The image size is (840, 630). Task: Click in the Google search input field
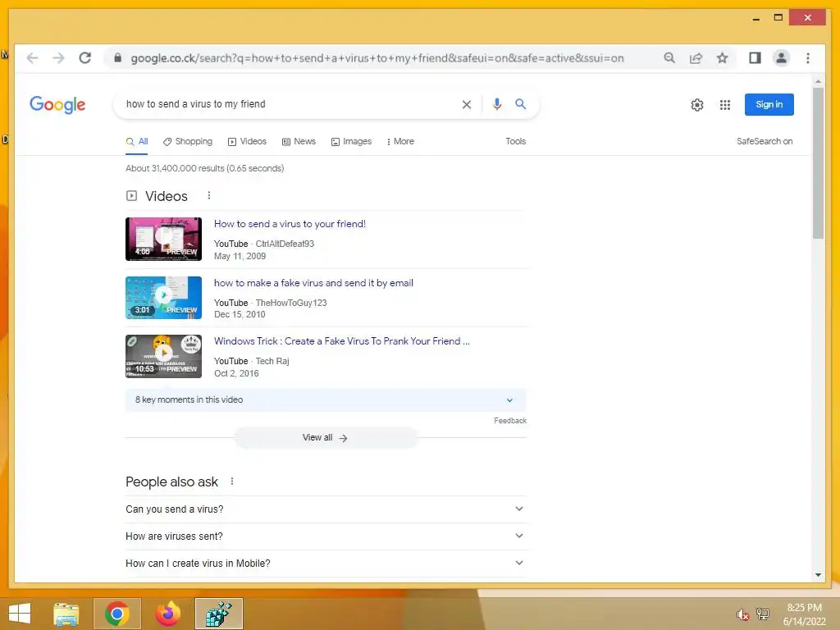290,104
